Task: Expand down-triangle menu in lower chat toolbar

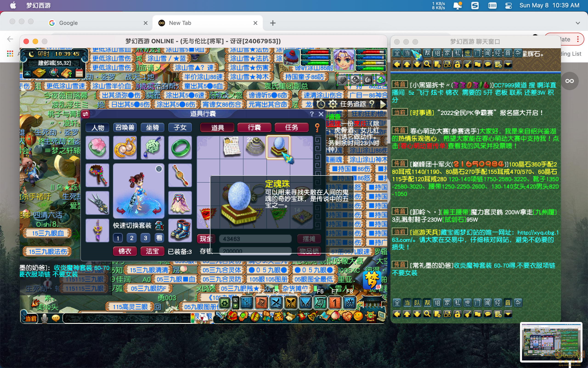Action: click(x=508, y=314)
